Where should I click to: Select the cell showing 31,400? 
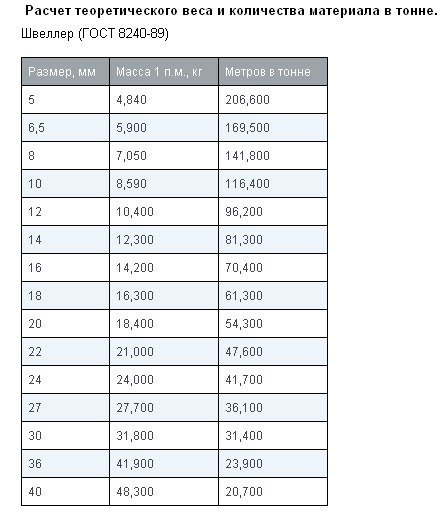pos(273,436)
